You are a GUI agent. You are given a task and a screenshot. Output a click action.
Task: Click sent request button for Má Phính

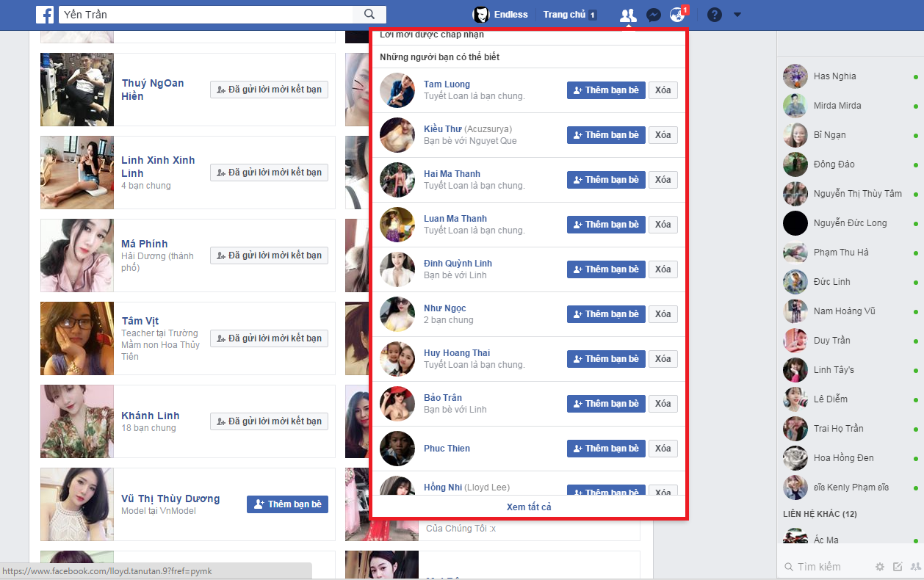pyautogui.click(x=269, y=255)
